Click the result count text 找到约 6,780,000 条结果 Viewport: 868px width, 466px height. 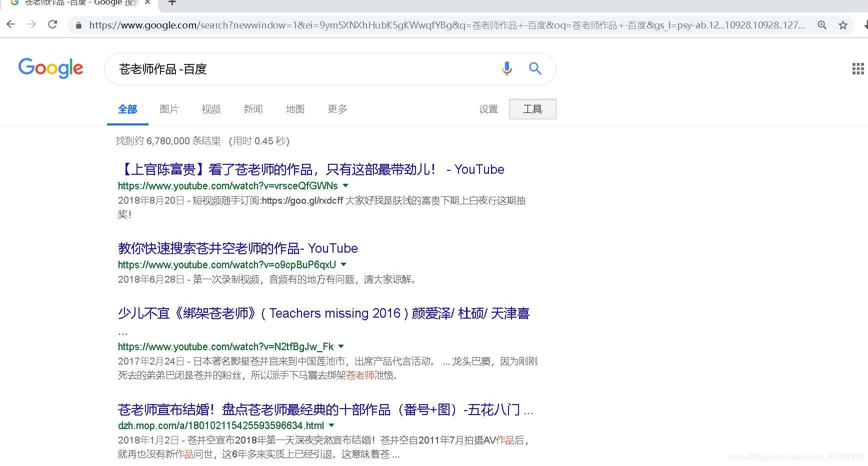pyautogui.click(x=168, y=141)
